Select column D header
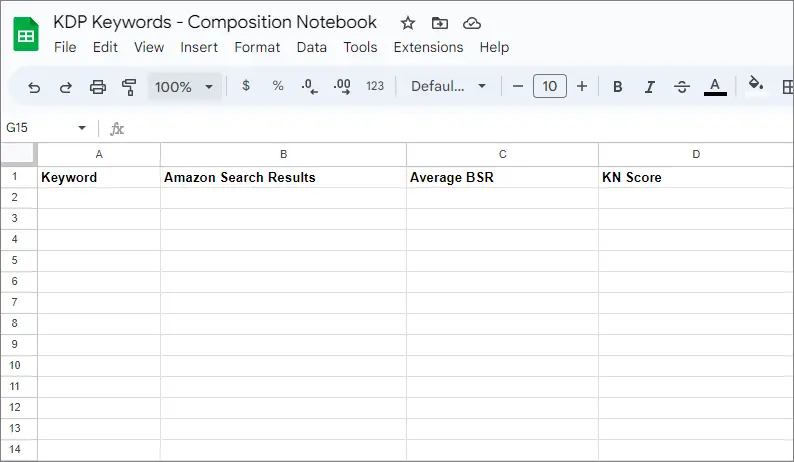 696,155
